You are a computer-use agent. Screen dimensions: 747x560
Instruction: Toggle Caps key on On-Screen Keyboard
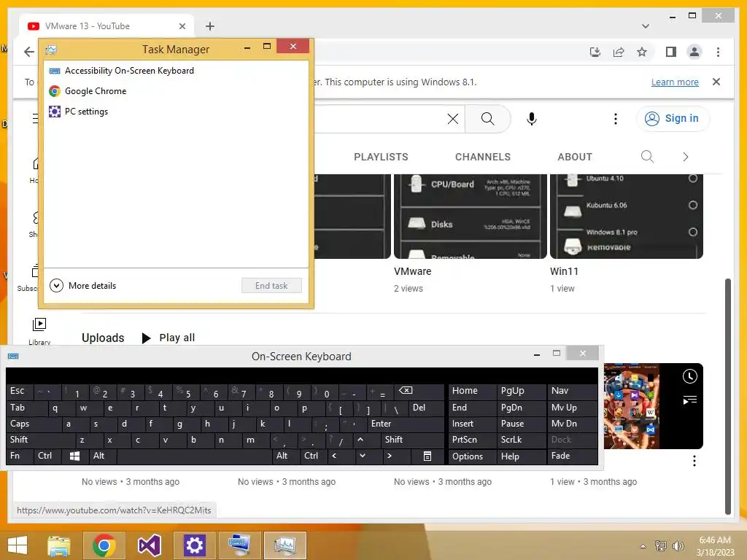pos(34,424)
